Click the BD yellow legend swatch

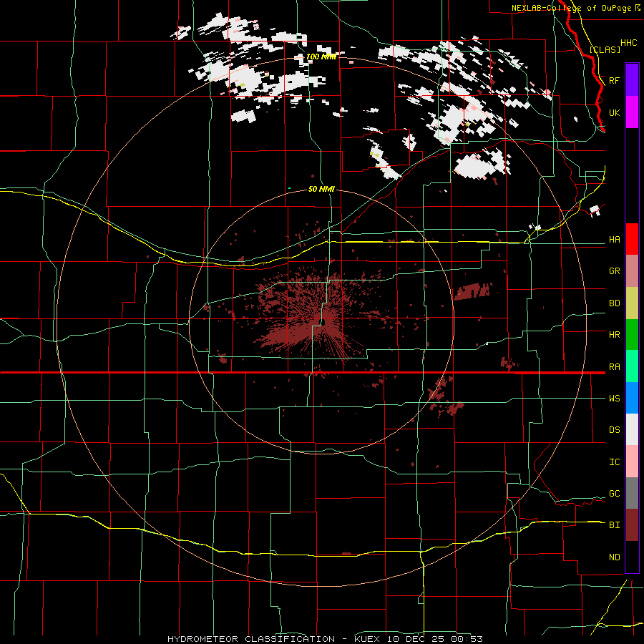click(632, 303)
